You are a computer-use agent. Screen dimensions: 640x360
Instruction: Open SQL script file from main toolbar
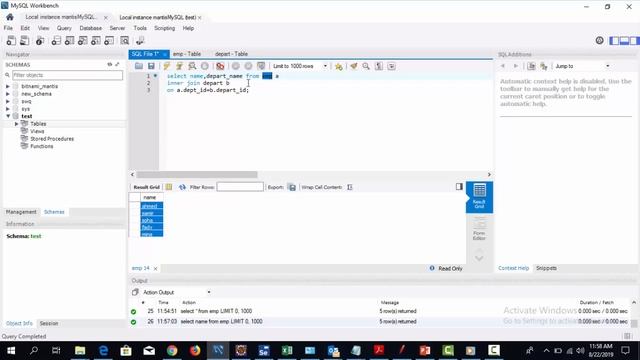pyautogui.click(x=24, y=40)
